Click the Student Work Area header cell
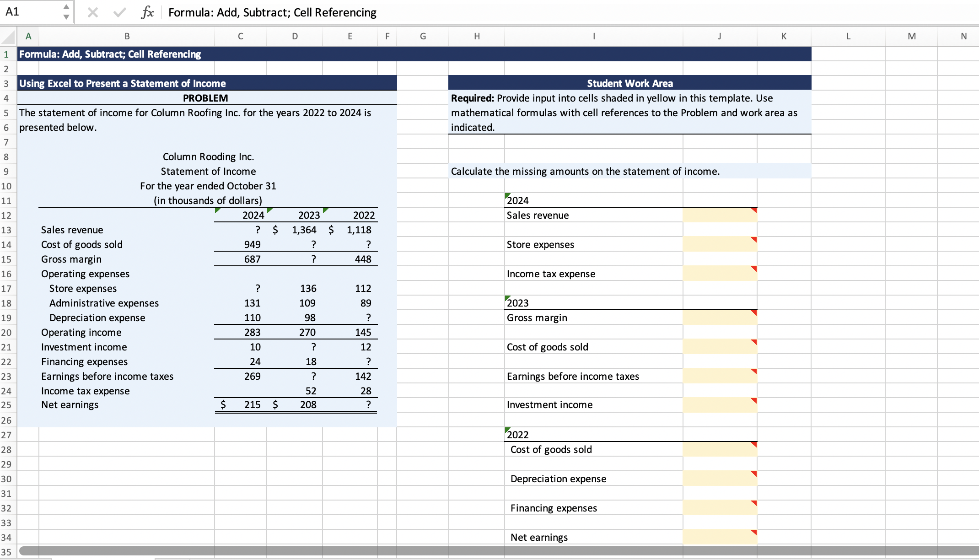 coord(629,83)
